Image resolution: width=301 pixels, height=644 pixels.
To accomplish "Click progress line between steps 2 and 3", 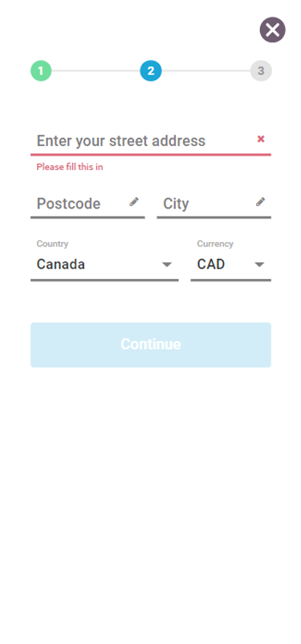I will [205, 71].
